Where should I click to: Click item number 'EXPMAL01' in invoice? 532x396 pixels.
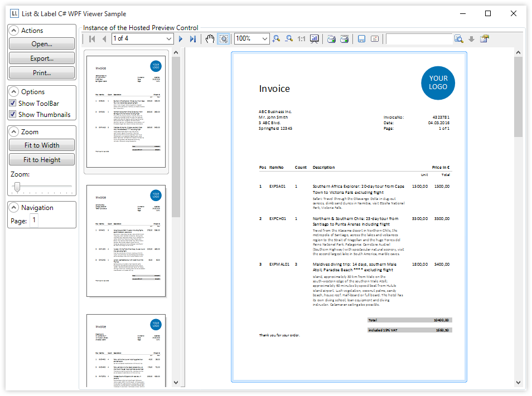pyautogui.click(x=279, y=264)
